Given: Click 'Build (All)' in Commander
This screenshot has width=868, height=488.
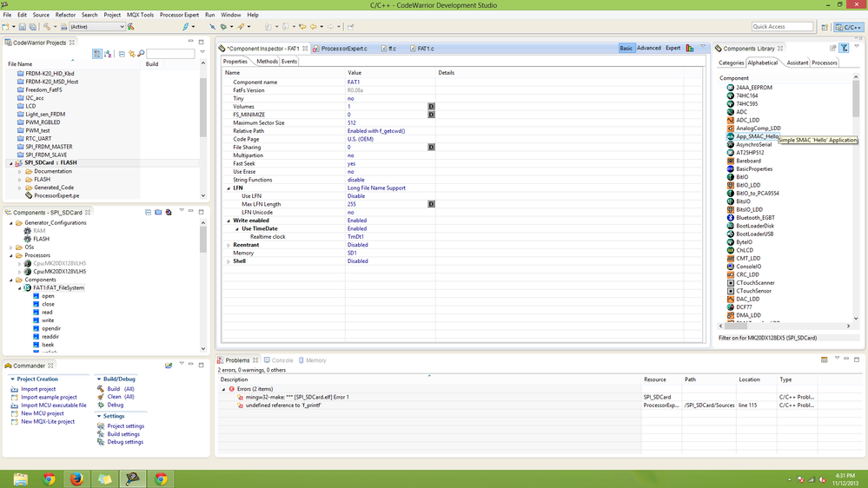Looking at the screenshot, I should click(x=120, y=389).
